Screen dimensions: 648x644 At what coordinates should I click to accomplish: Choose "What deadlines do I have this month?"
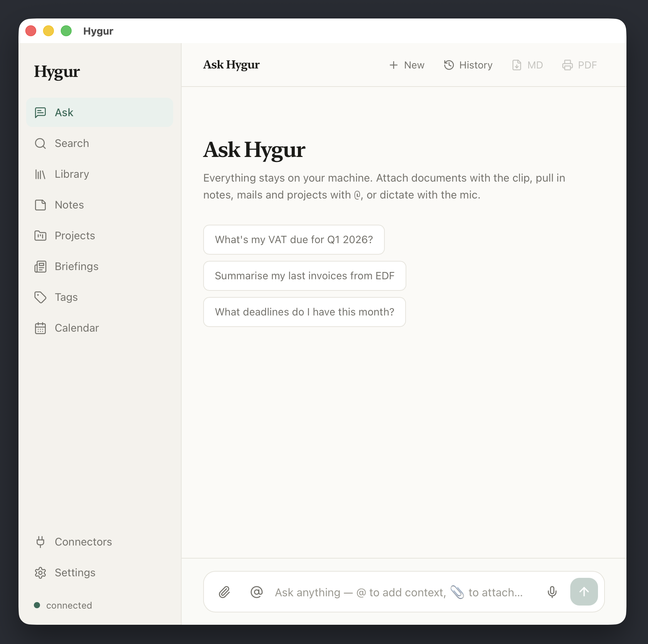click(305, 312)
